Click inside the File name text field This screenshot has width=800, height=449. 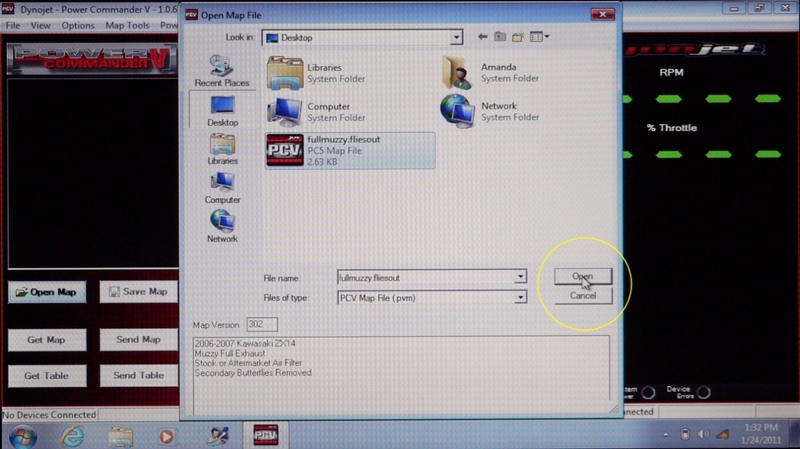coord(420,277)
